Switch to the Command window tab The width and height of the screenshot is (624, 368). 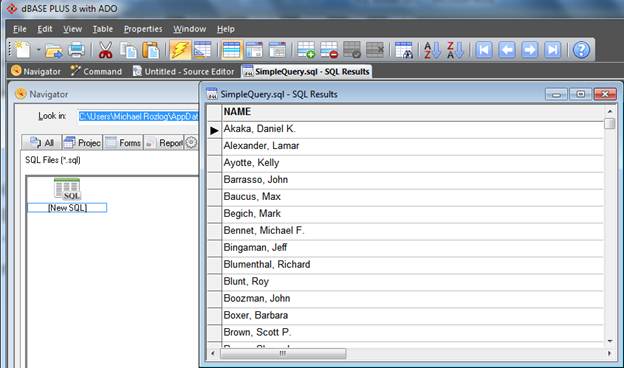(x=96, y=71)
